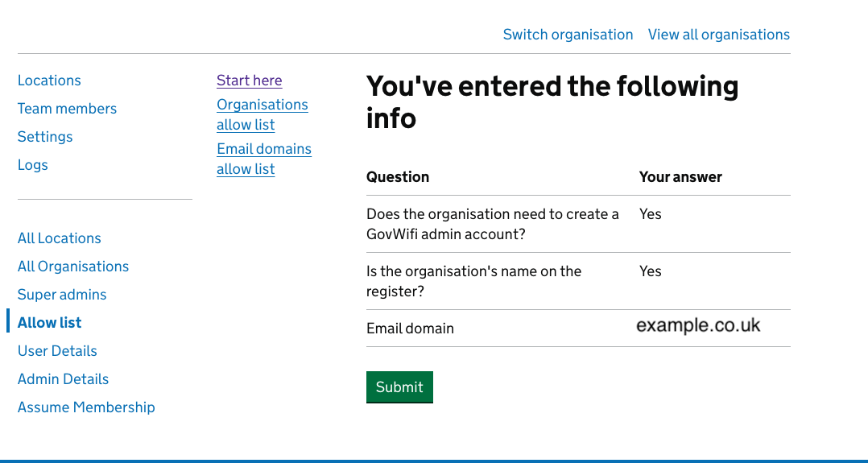Open Settings in the left navigation
The width and height of the screenshot is (868, 463).
(x=45, y=137)
